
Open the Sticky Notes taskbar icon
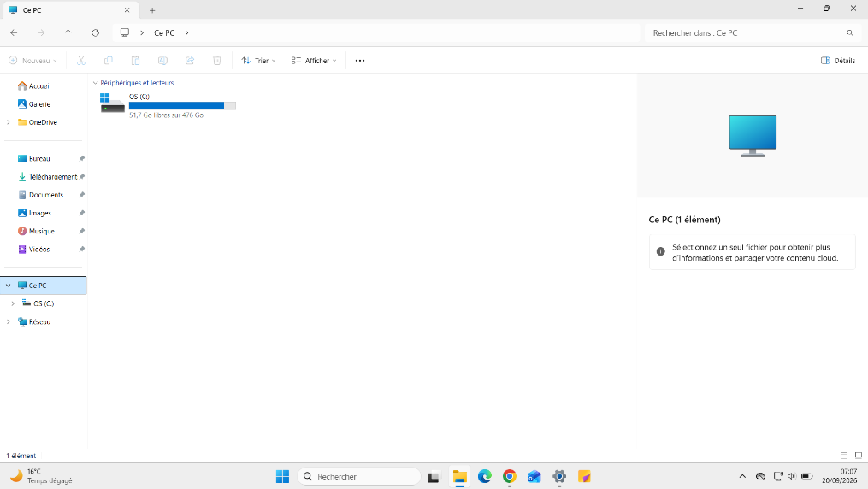coord(584,476)
